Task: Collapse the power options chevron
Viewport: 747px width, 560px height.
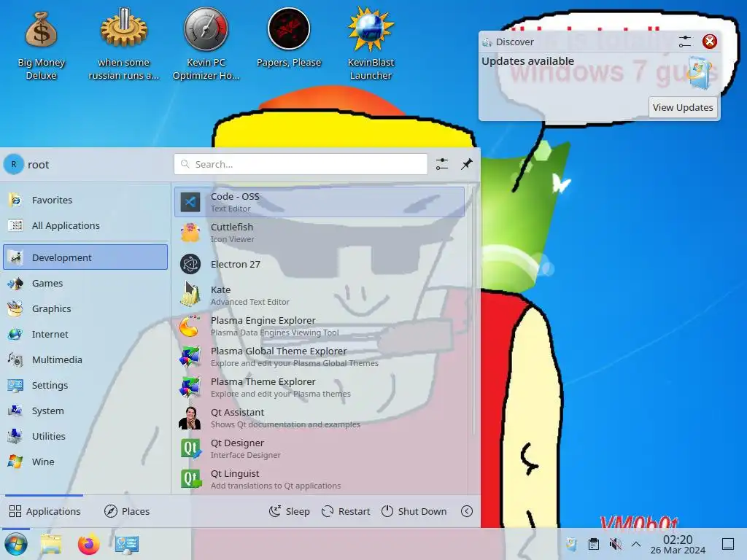Action: click(x=467, y=511)
